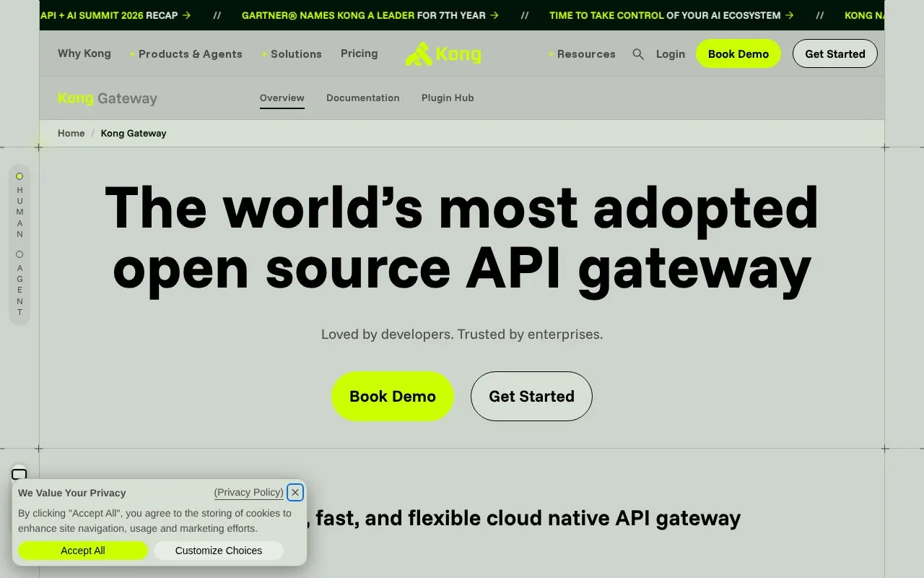924x578 pixels.
Task: Go to the Pricing page
Action: click(x=359, y=53)
